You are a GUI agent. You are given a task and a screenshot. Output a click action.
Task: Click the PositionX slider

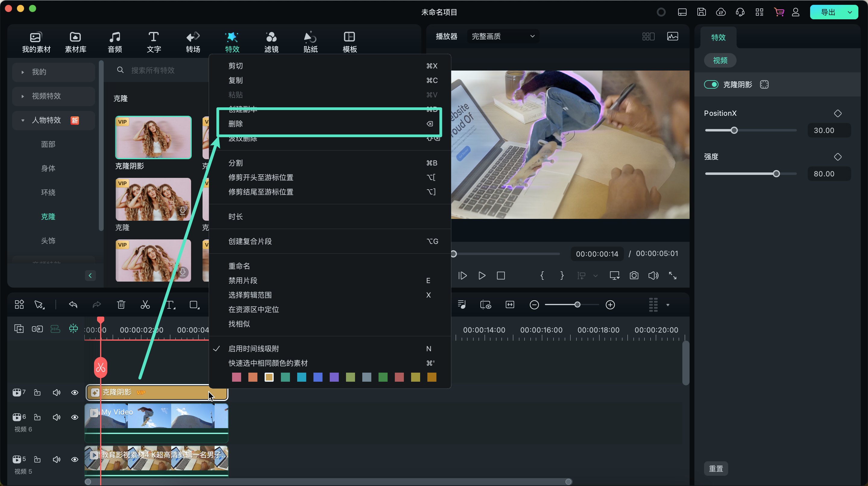[x=751, y=131]
